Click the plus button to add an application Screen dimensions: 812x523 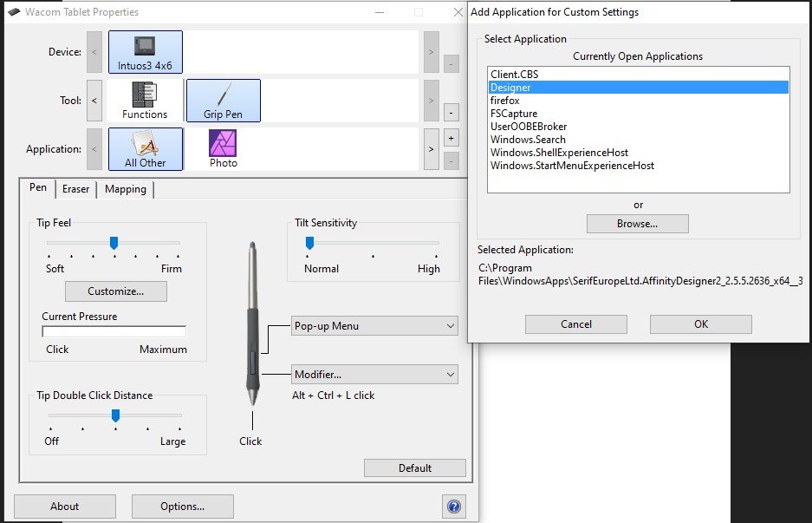tap(451, 139)
